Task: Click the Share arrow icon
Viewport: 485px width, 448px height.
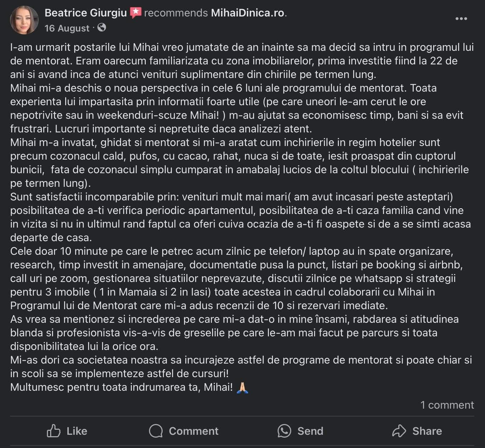Action: click(399, 431)
